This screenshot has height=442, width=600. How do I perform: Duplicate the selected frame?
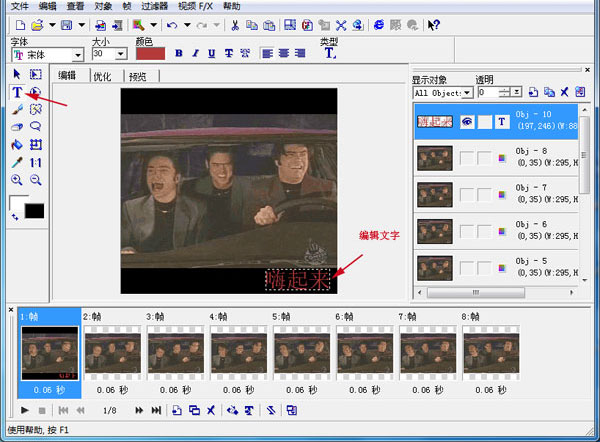click(x=194, y=410)
